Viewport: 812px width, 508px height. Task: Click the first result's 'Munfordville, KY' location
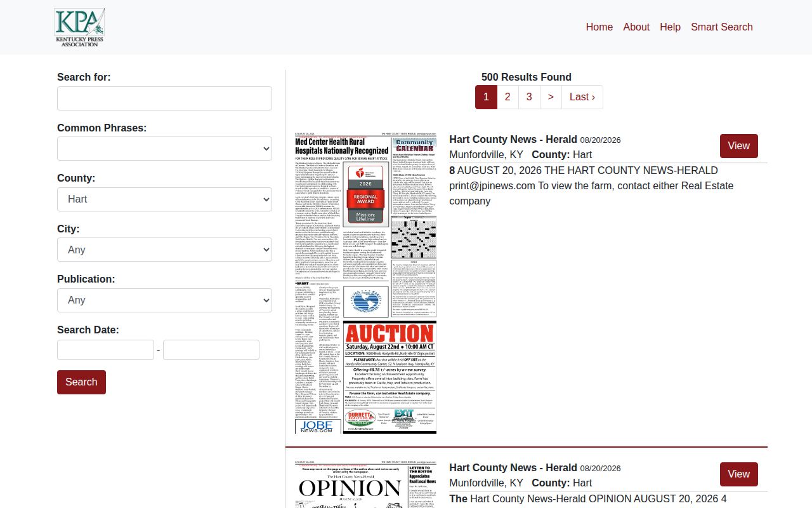pyautogui.click(x=487, y=155)
